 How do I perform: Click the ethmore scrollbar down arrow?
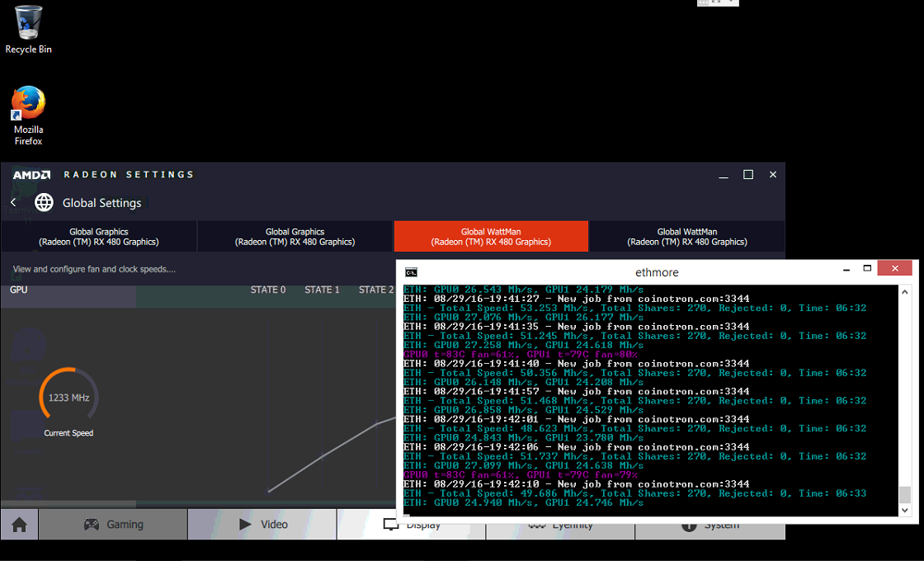(x=905, y=510)
